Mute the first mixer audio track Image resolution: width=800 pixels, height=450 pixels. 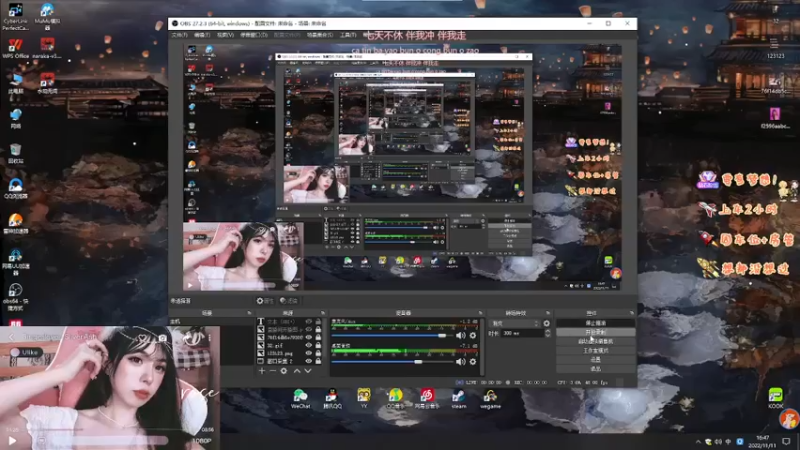pyautogui.click(x=460, y=335)
